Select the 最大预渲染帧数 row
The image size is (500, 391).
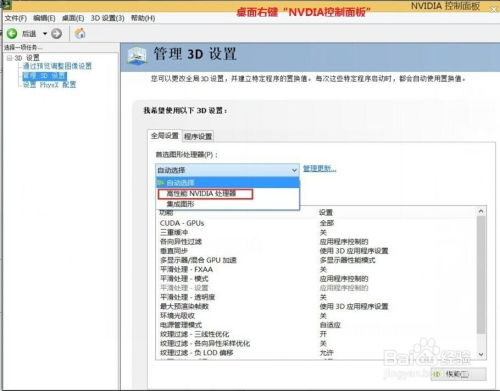[x=317, y=306]
